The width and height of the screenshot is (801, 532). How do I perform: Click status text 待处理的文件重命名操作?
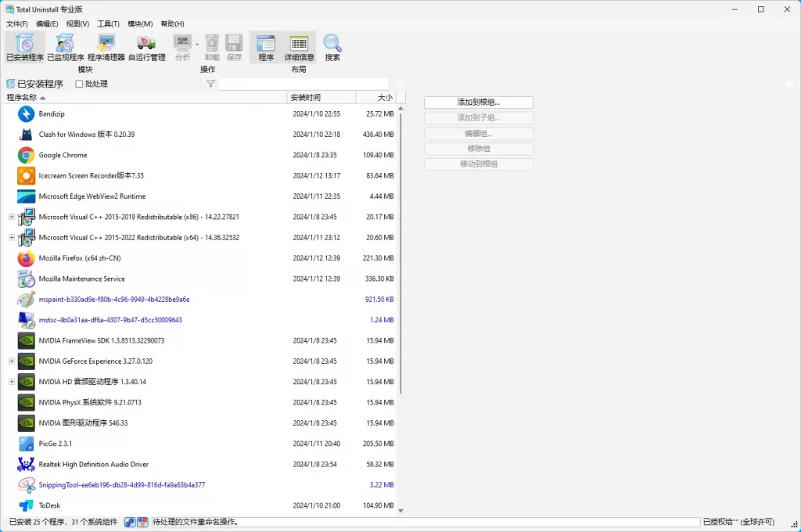(x=196, y=522)
